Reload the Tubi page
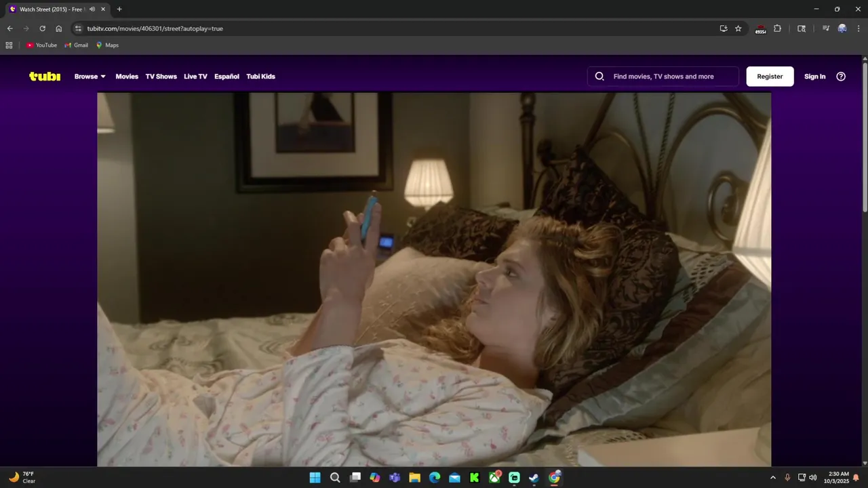868x488 pixels. 42,28
